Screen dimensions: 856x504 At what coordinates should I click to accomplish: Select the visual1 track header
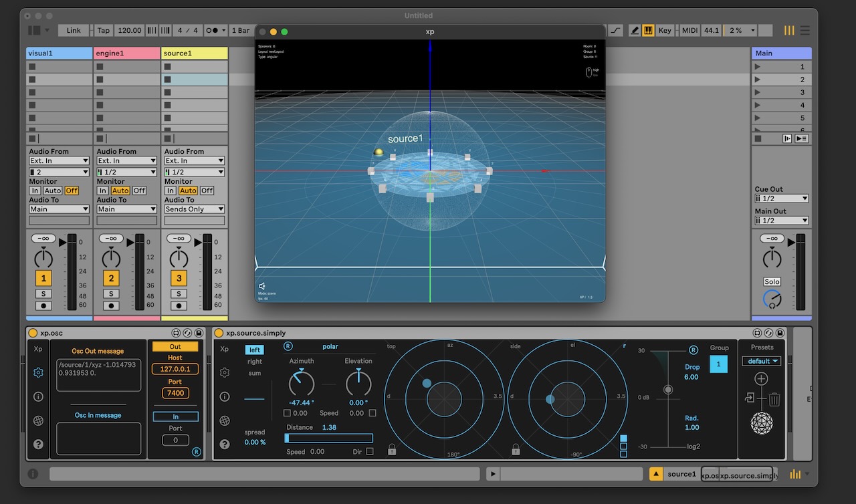tap(59, 53)
